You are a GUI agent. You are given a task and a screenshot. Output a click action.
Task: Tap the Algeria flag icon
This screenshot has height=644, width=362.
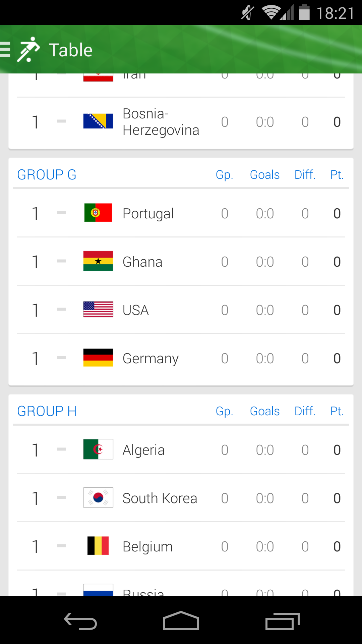click(98, 449)
